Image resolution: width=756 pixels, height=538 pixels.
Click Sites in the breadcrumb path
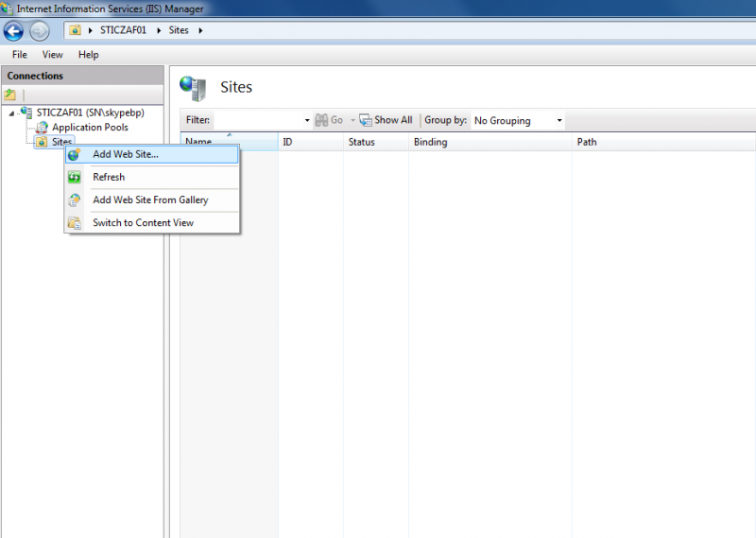pos(179,30)
